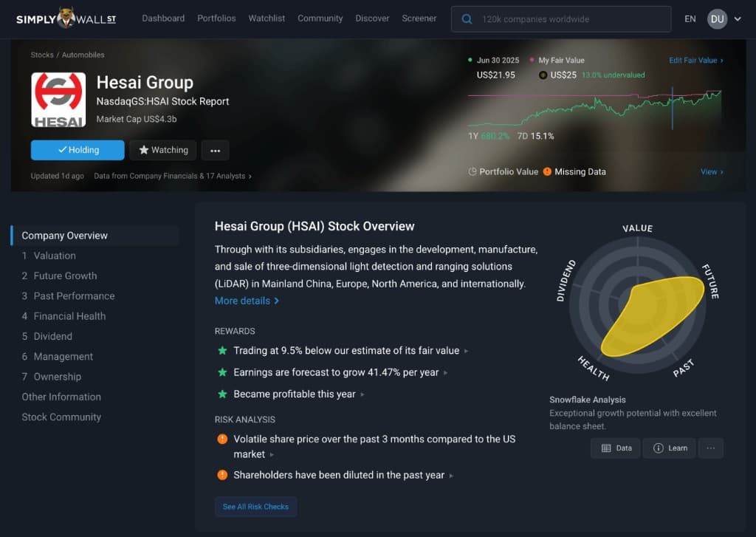Click the search magnifier icon
756x537 pixels.
click(x=467, y=19)
